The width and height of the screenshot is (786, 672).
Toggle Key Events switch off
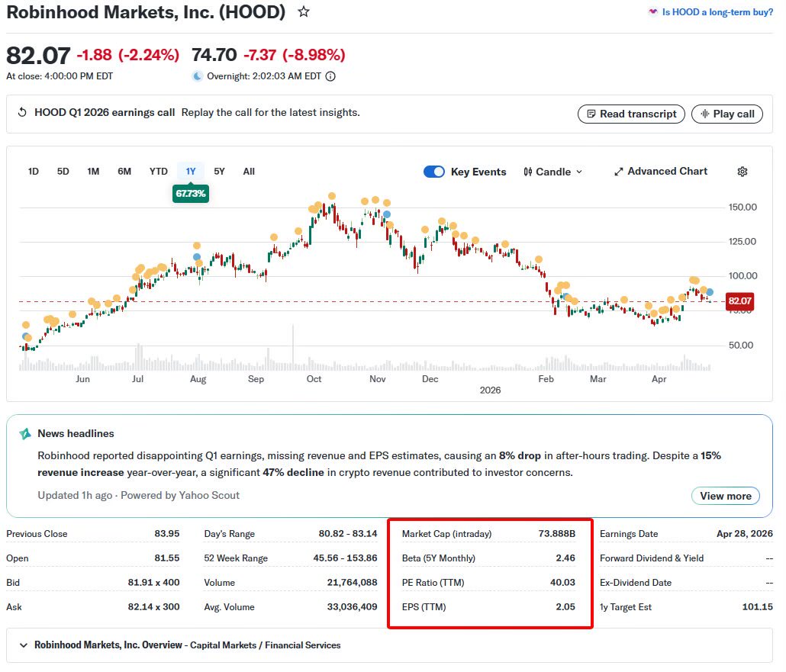click(433, 172)
